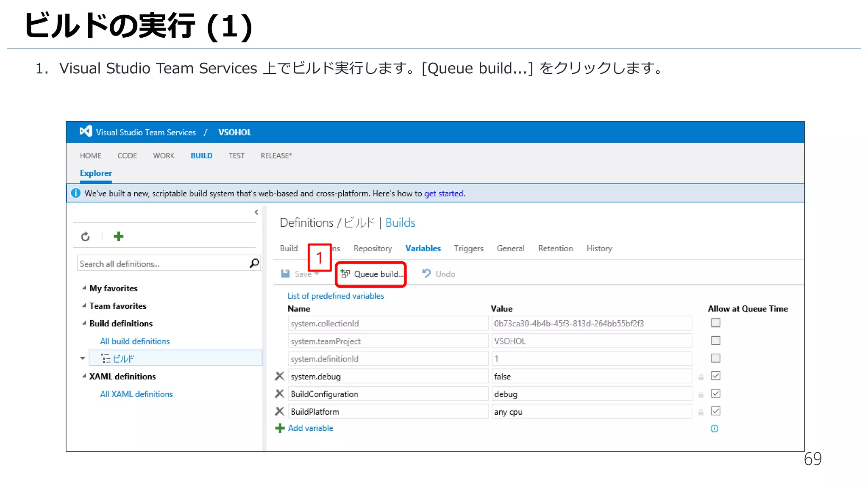Open the WORK hub
This screenshot has width=868, height=488.
coord(164,155)
